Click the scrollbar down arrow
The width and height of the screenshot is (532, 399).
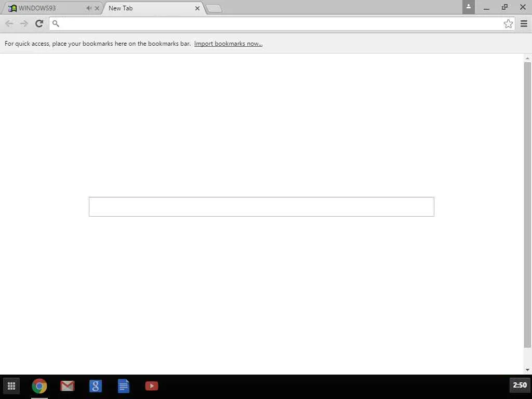point(527,369)
